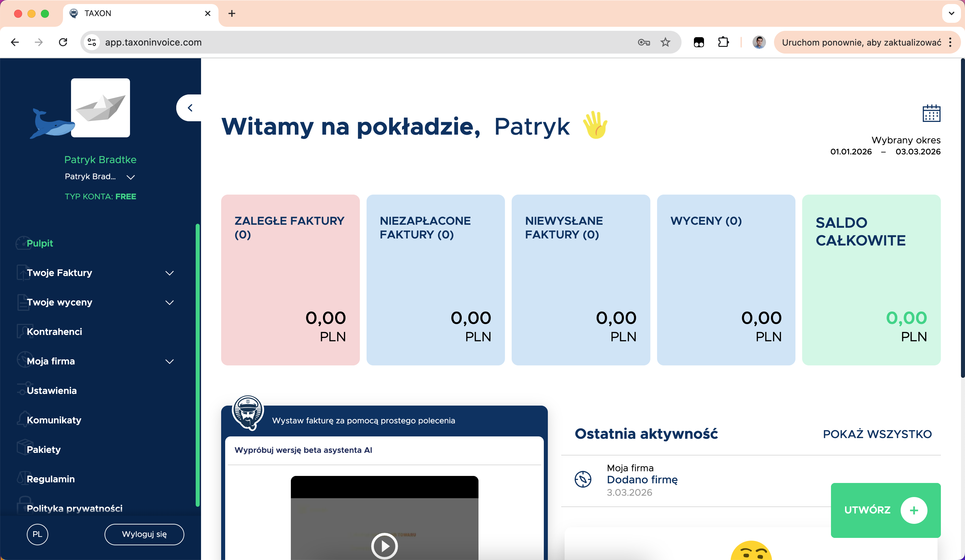Bookmark this page with the star icon
965x560 pixels.
click(665, 42)
